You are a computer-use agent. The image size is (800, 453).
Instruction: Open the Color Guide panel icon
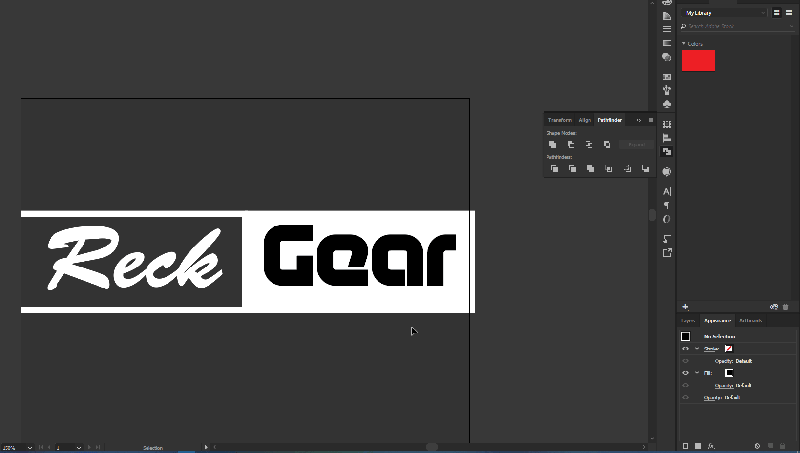pyautogui.click(x=667, y=16)
